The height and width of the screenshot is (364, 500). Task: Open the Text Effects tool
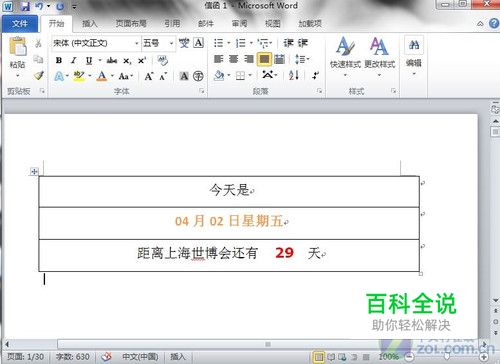(x=59, y=76)
